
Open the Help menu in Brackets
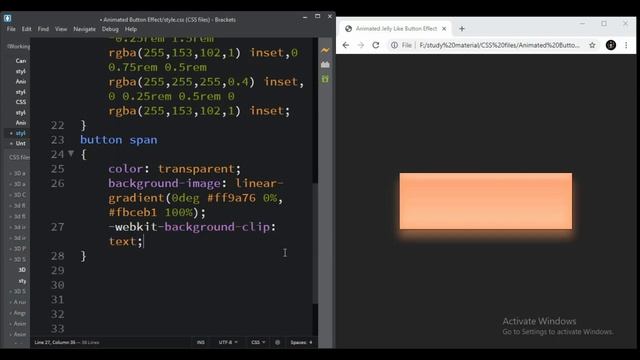(x=131, y=29)
